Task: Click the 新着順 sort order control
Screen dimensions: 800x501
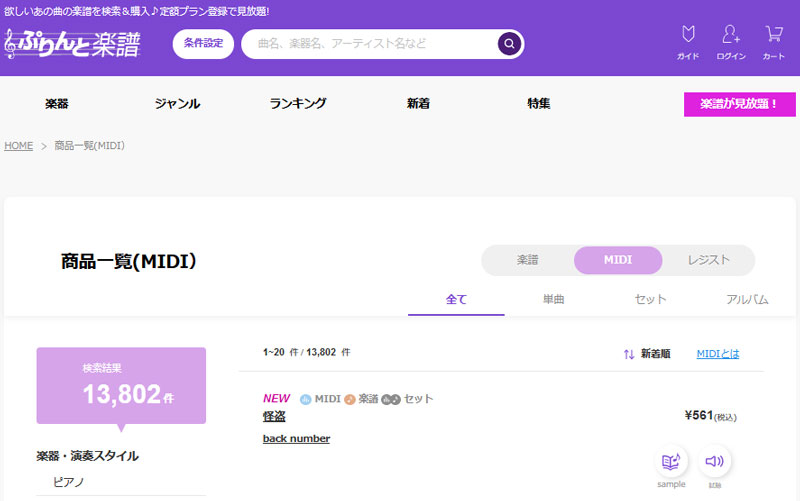Action: tap(647, 354)
